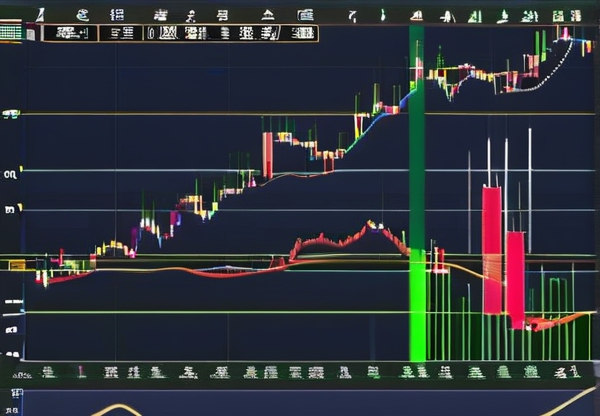
Task: Click the wide underlined icon in the top toolbar center
Action: (x=267, y=15)
